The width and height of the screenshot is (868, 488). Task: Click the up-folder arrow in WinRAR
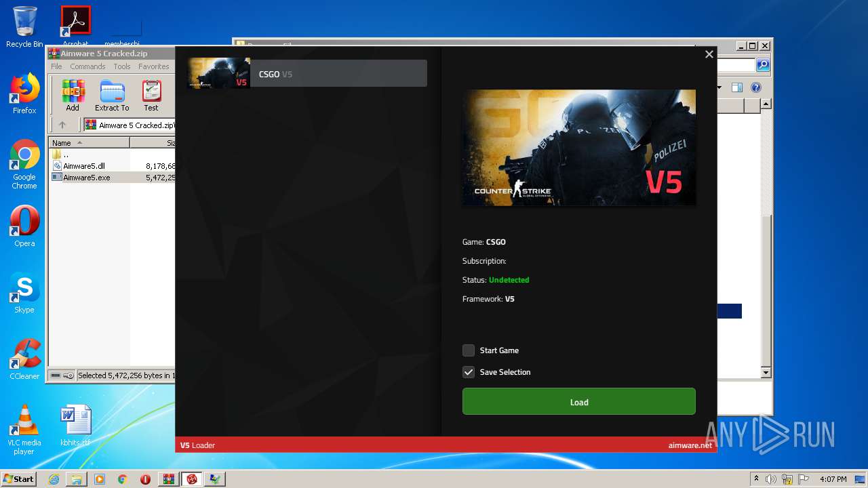[x=62, y=125]
